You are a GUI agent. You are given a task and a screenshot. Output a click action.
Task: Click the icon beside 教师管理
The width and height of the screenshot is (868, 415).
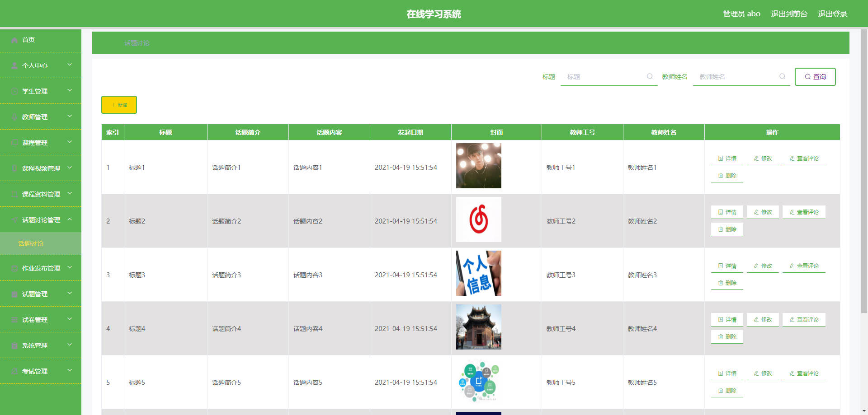pyautogui.click(x=14, y=117)
